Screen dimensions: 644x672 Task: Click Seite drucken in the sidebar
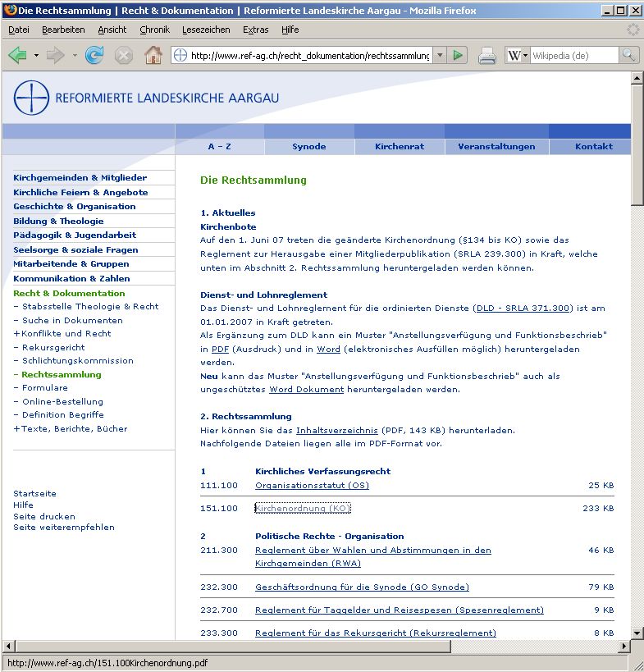tap(44, 516)
